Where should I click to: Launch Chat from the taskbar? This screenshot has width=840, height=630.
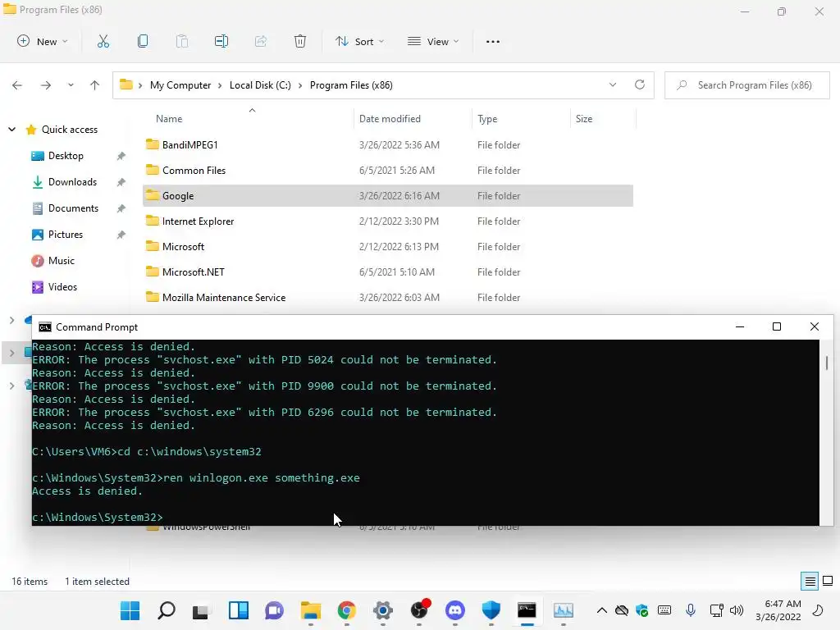274,610
